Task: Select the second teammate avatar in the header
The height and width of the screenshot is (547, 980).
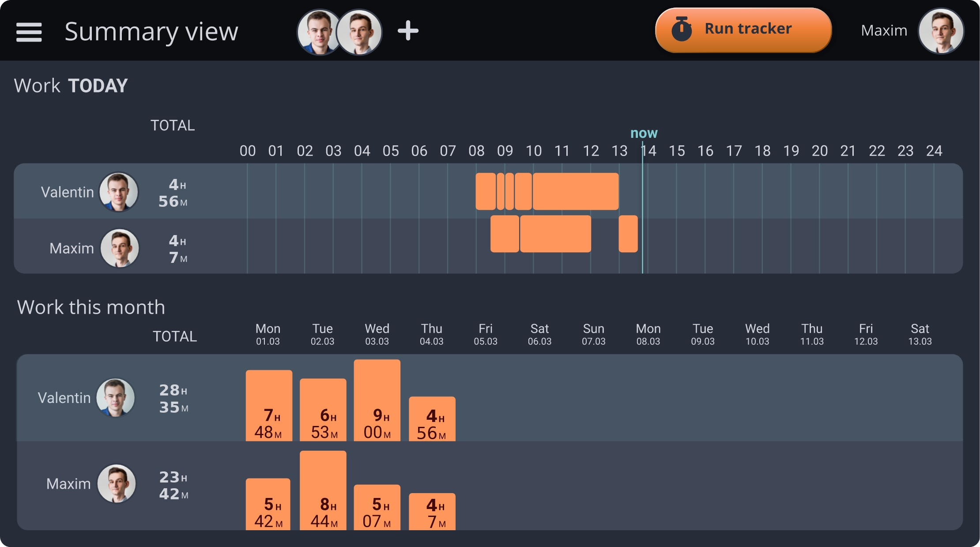Action: pos(358,31)
